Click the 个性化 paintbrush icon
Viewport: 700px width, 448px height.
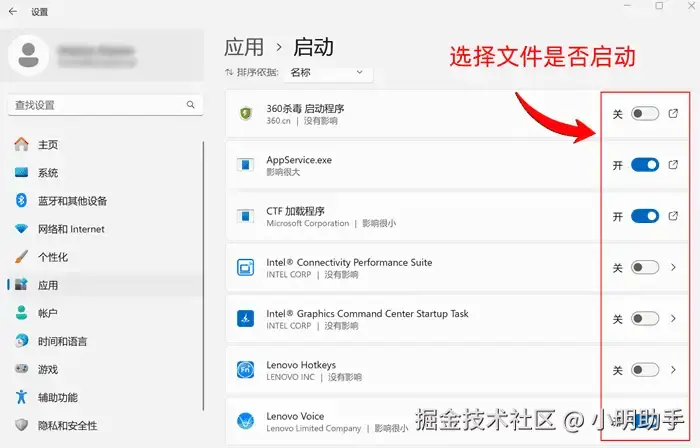pyautogui.click(x=21, y=257)
